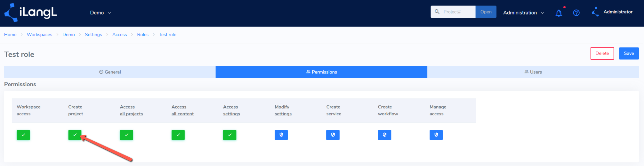644x166 pixels.
Task: Go to Home breadcrumb
Action: 10,35
